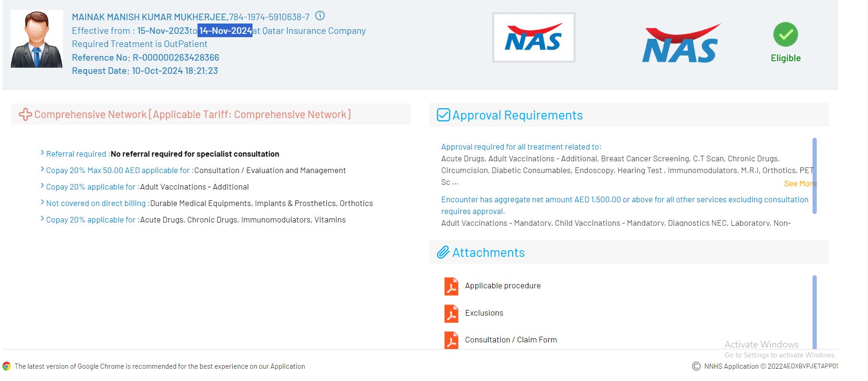Click the green Eligible checkmark icon
This screenshot has width=868, height=381.
click(785, 34)
